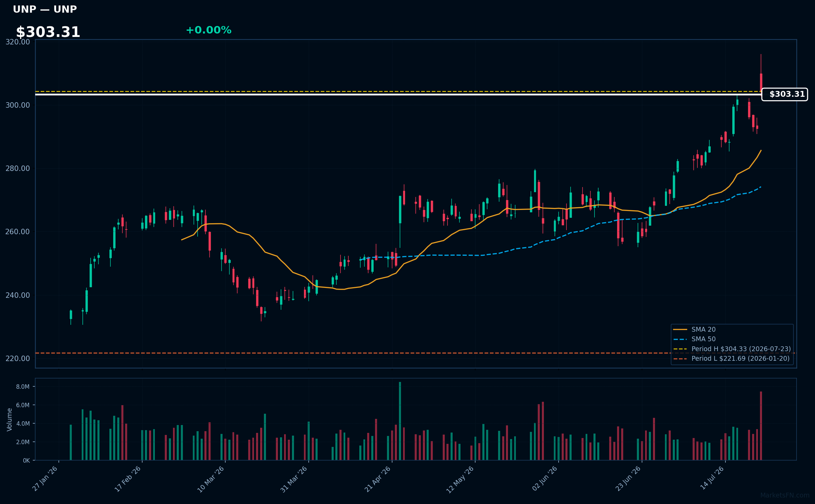Click the 300.00 price axis label

[18, 105]
